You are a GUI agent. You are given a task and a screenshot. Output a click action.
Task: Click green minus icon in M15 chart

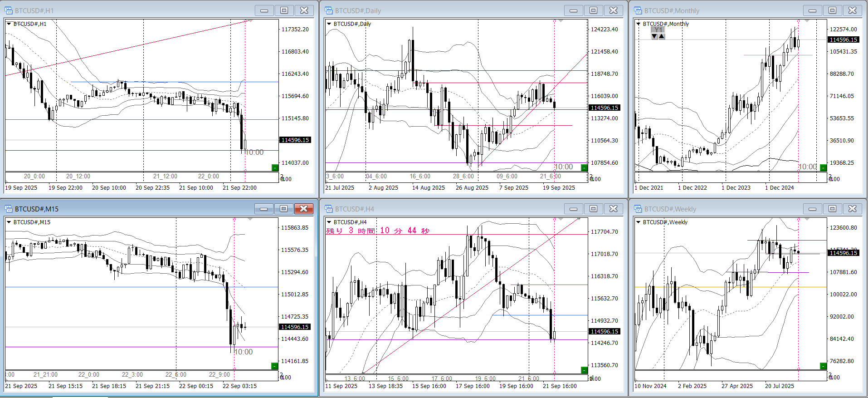click(274, 366)
